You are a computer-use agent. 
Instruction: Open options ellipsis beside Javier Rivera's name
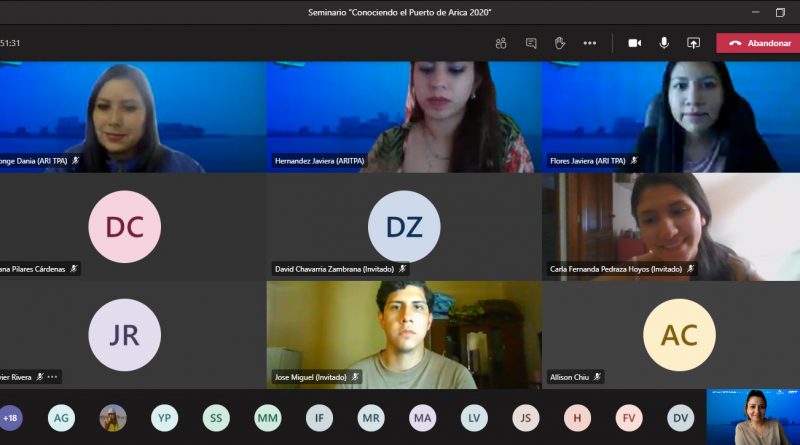[53, 377]
